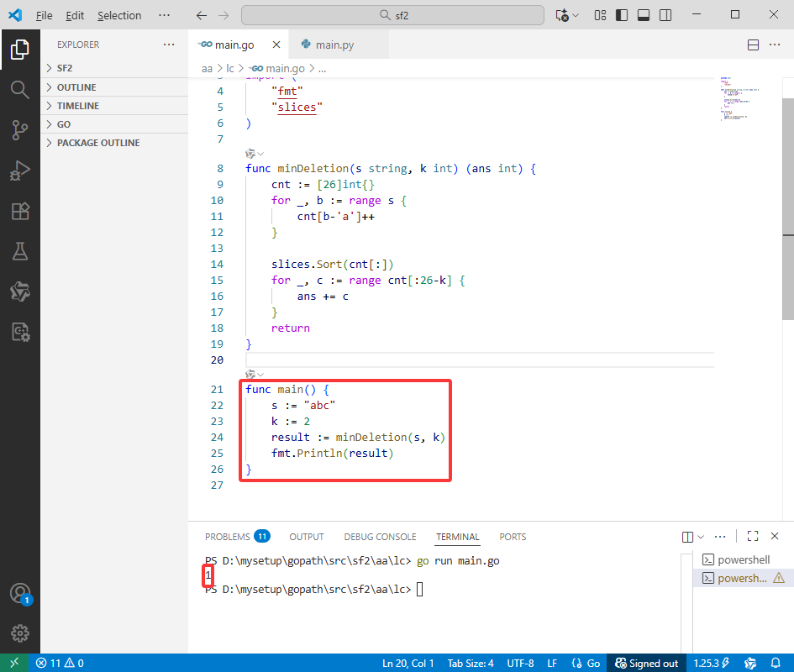Viewport: 794px width, 672px height.
Task: Open code lens dropdown above main function
Action: click(255, 375)
